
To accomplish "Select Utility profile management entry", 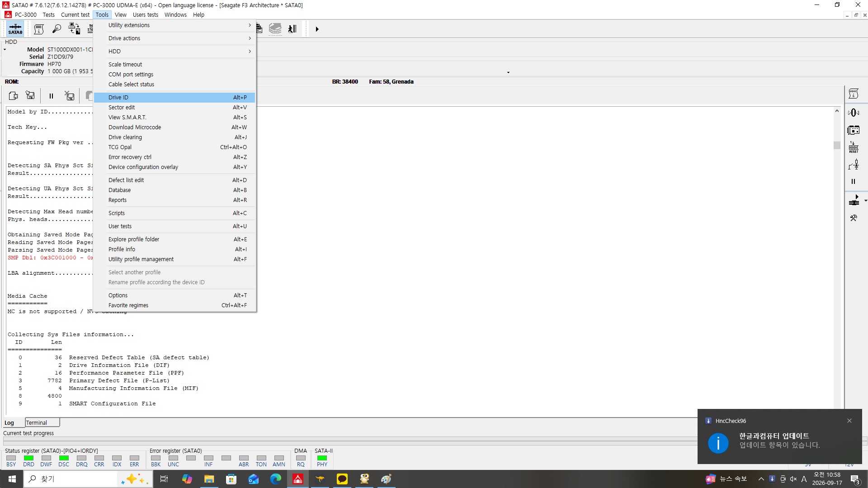I will click(x=175, y=259).
